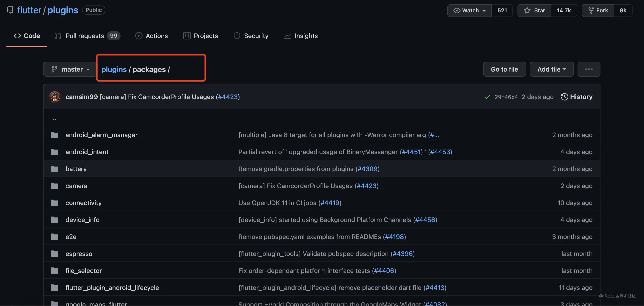This screenshot has height=306, width=644.
Task: Switch to the Pull requests tab
Action: click(x=88, y=36)
